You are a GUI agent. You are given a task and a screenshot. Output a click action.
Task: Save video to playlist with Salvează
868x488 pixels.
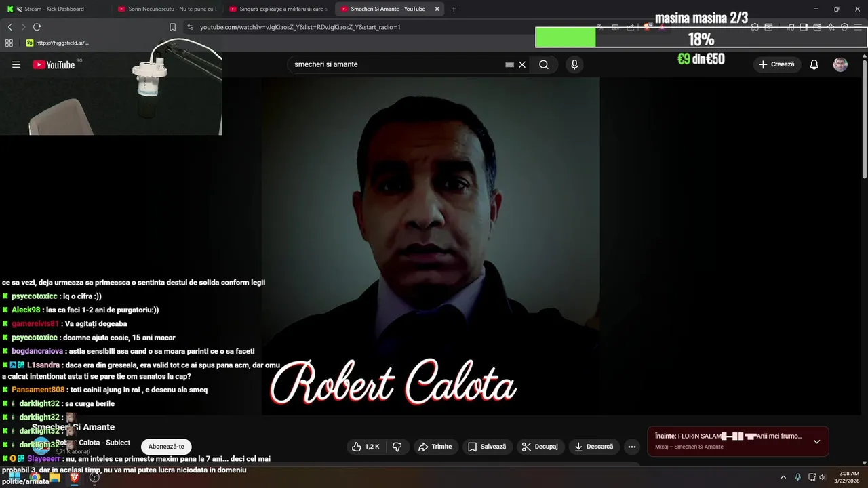487,447
